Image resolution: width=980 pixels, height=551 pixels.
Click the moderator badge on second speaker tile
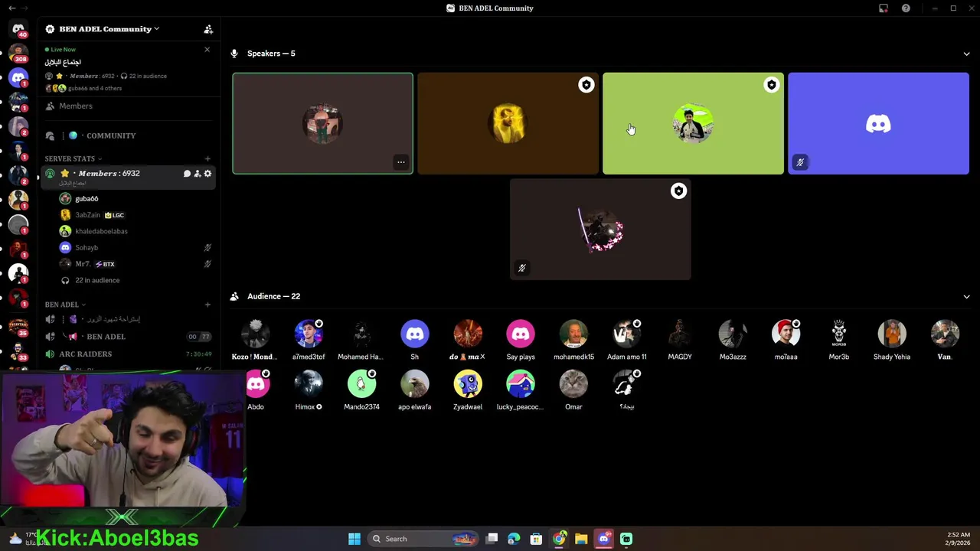pos(586,85)
